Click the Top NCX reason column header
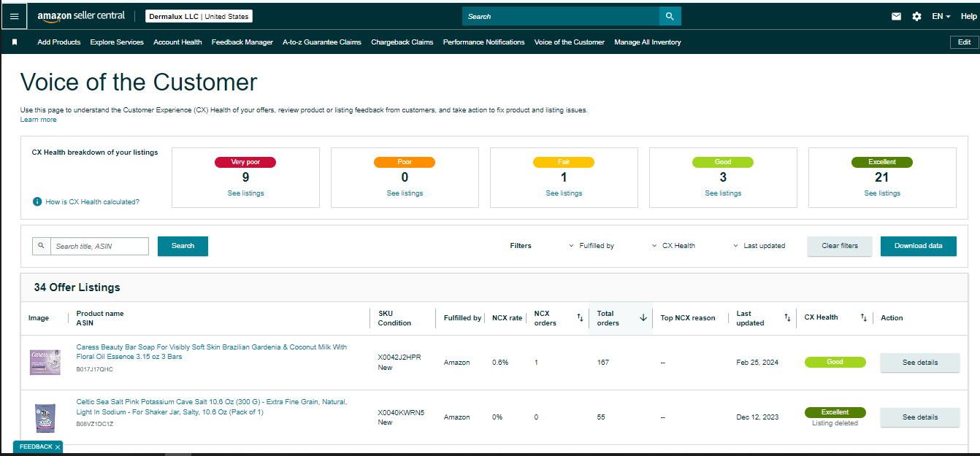Image resolution: width=980 pixels, height=456 pixels. coord(688,318)
